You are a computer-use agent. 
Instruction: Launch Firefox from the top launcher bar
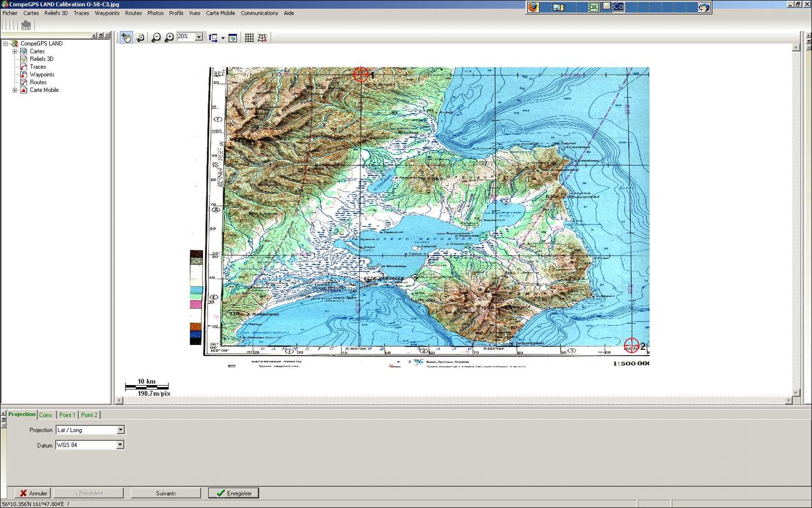point(533,7)
